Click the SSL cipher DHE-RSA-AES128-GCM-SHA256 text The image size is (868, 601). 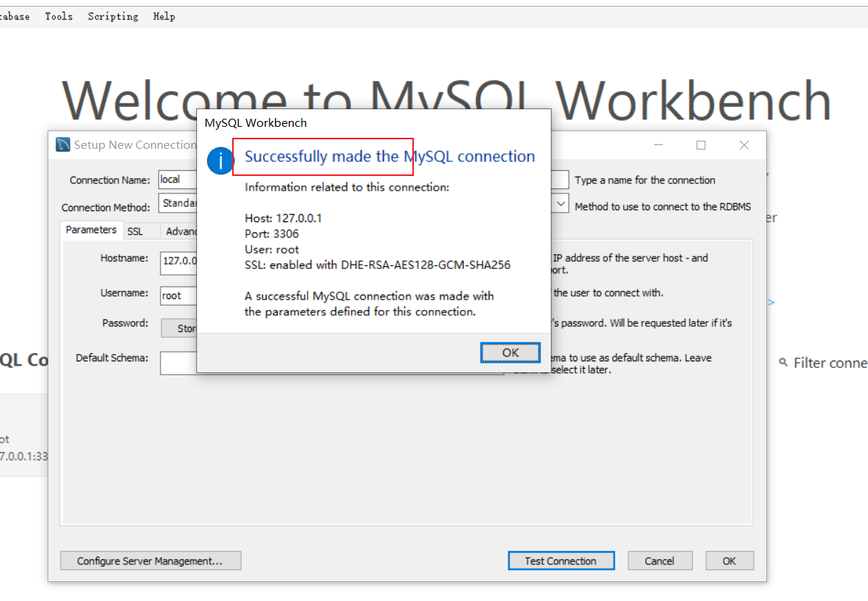pos(425,265)
